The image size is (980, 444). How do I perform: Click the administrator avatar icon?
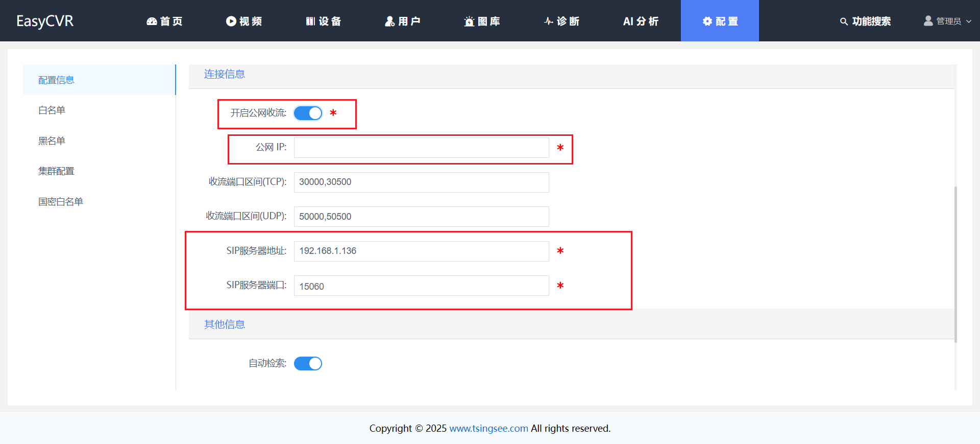tap(928, 20)
